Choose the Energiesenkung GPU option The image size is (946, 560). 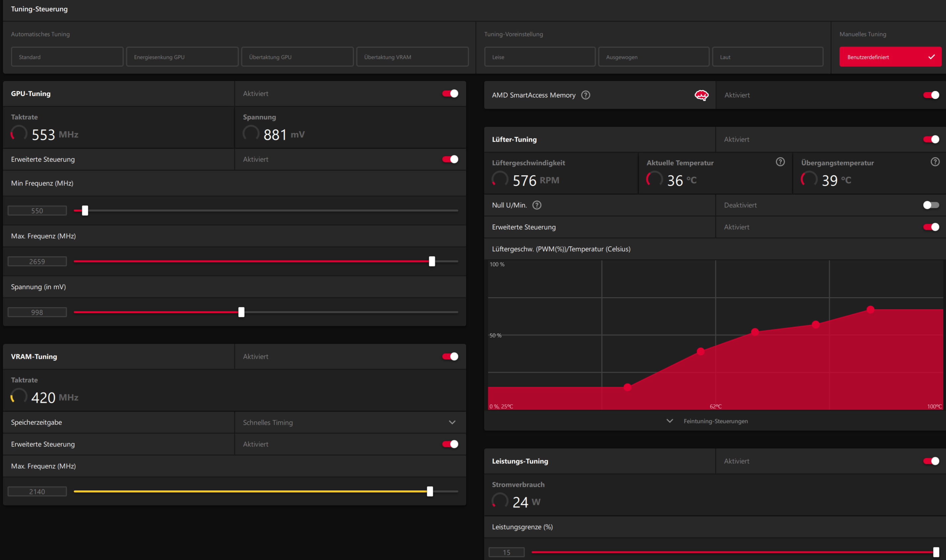tap(182, 57)
